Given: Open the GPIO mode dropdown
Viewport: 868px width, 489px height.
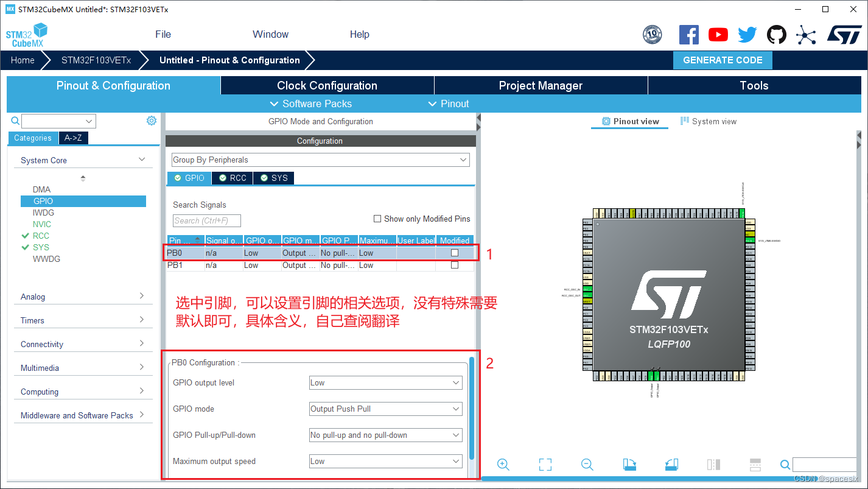Looking at the screenshot, I should (x=386, y=409).
